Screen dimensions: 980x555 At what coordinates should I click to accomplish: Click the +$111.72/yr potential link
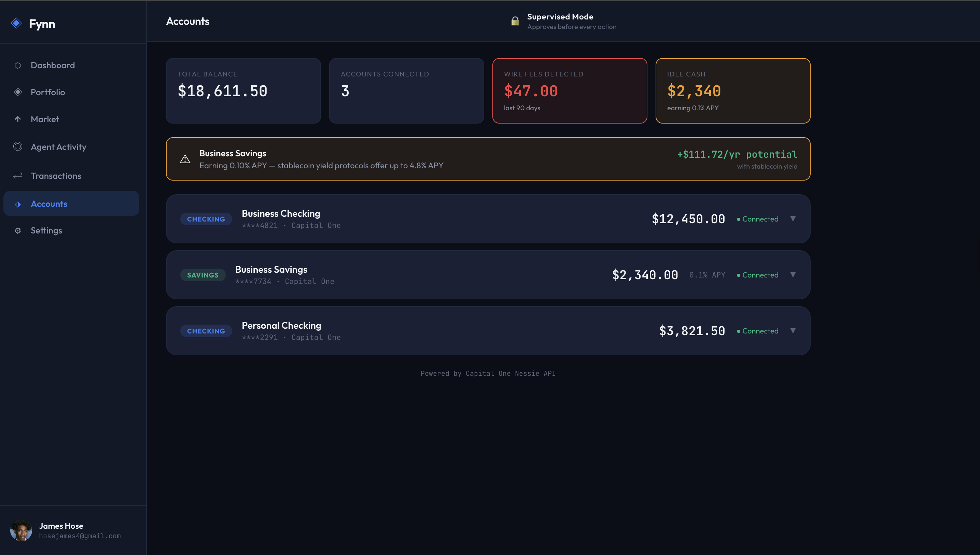point(737,154)
